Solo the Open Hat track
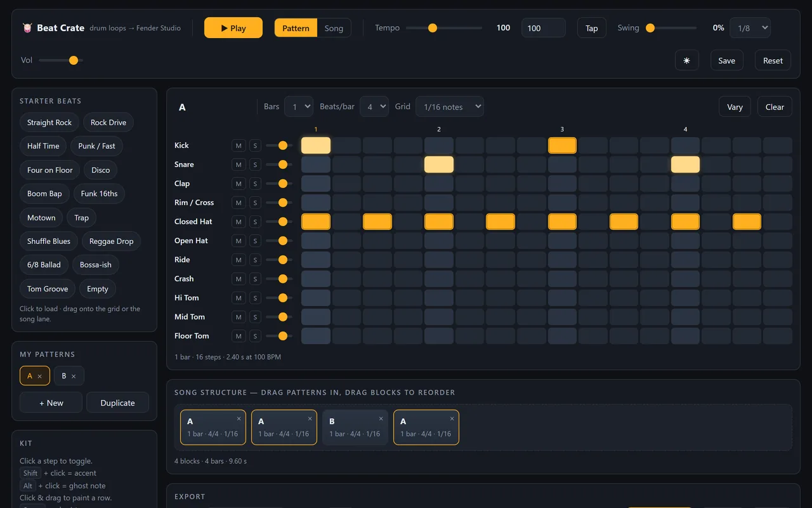This screenshot has height=508, width=812. click(255, 241)
